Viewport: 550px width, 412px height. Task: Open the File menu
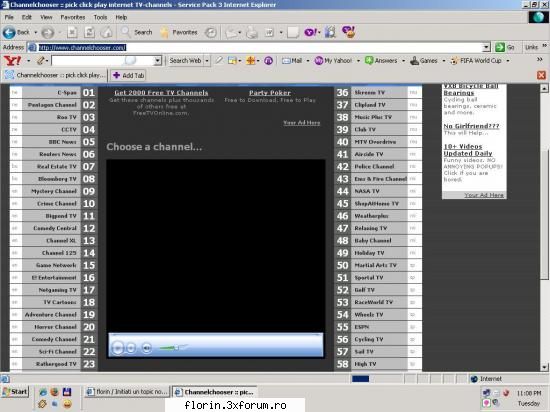tap(9, 17)
